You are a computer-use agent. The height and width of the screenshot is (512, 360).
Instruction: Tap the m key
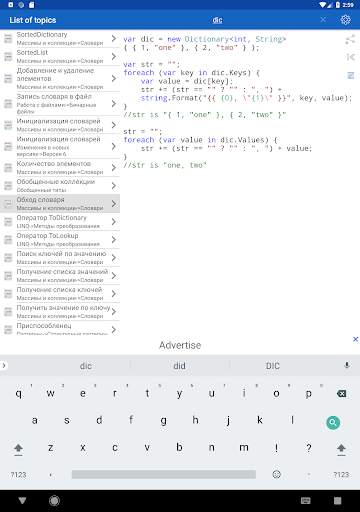click(244, 448)
